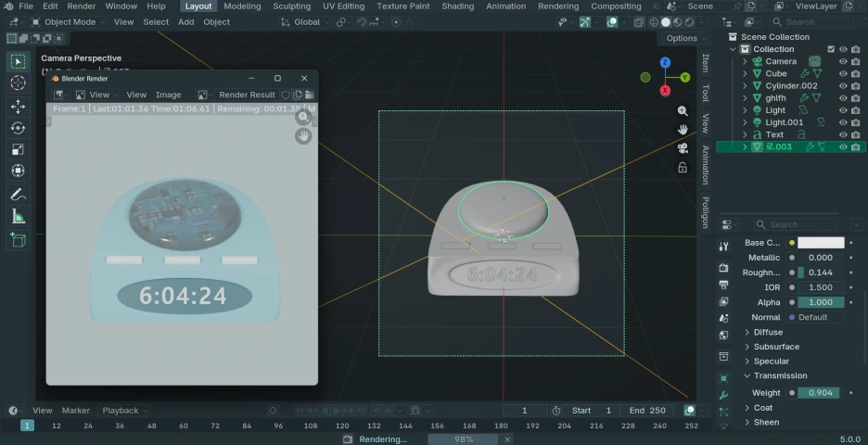Open Image menu in Blender Render window

pyautogui.click(x=168, y=95)
